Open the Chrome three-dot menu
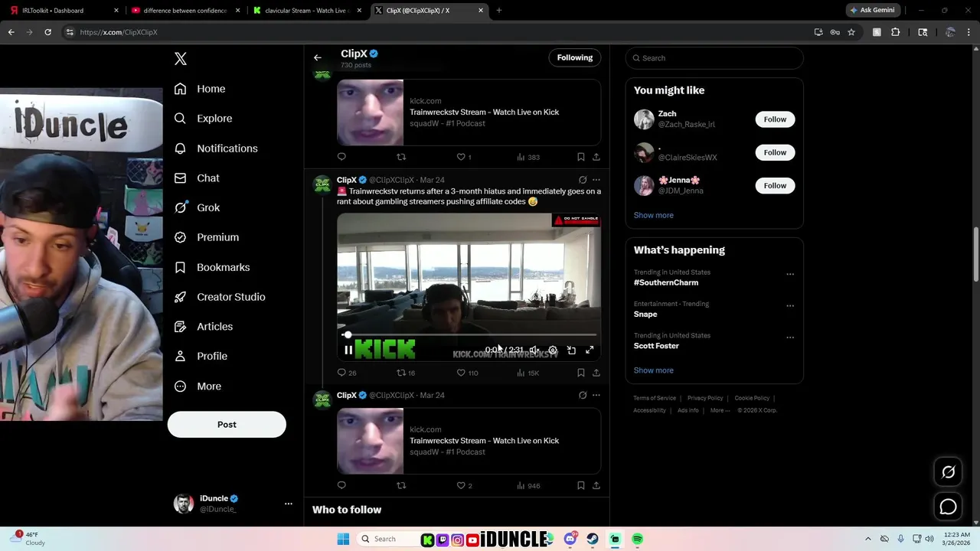This screenshot has height=551, width=980. pyautogui.click(x=969, y=32)
